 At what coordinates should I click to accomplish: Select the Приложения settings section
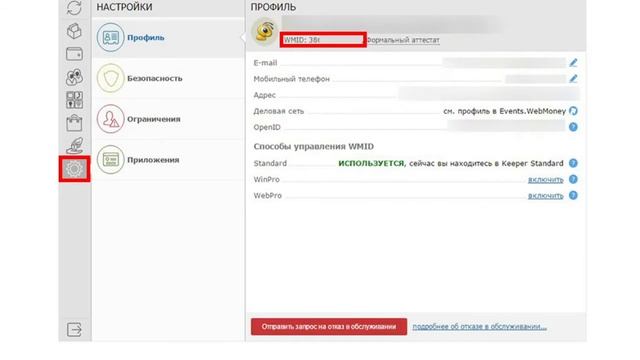pyautogui.click(x=168, y=160)
